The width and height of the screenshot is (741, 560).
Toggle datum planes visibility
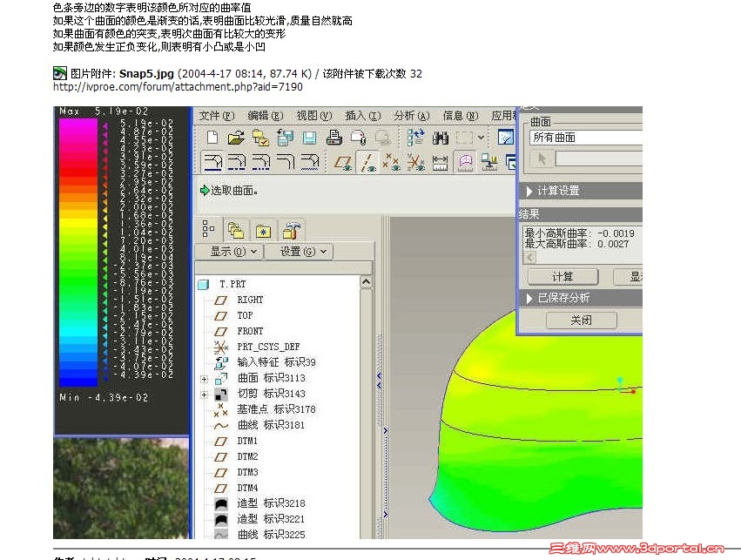[x=343, y=163]
